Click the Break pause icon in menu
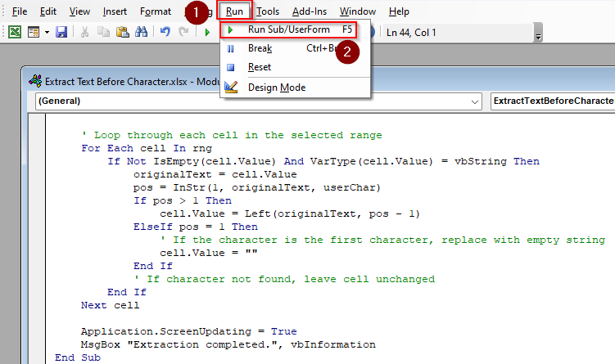615x364 pixels. [x=231, y=48]
